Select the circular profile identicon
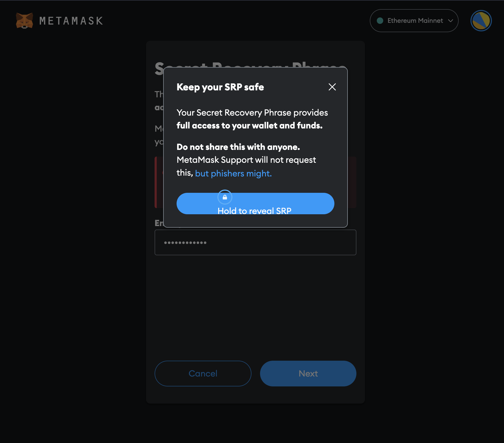This screenshot has height=443, width=504. (480, 21)
